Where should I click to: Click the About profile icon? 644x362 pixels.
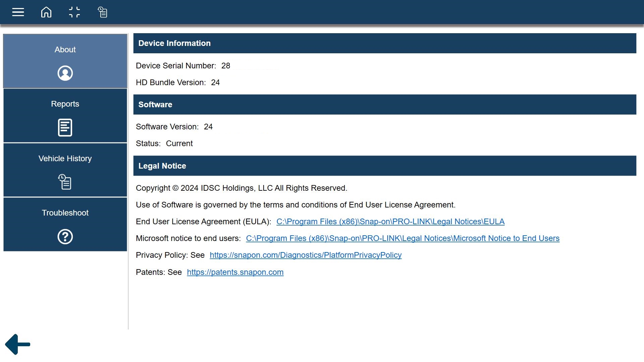[65, 73]
